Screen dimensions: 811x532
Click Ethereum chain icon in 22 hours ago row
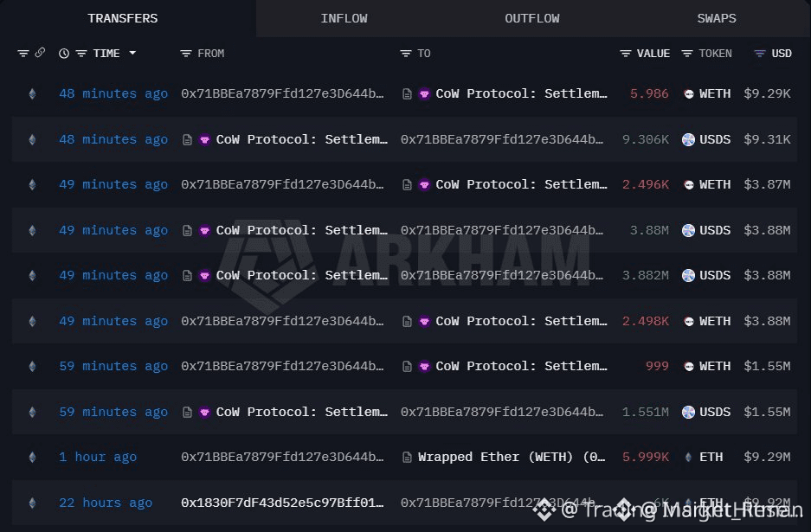32,503
